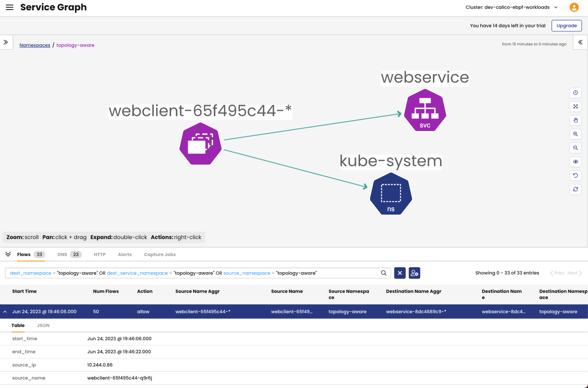Click the fit-to-screen graph icon

click(x=576, y=107)
